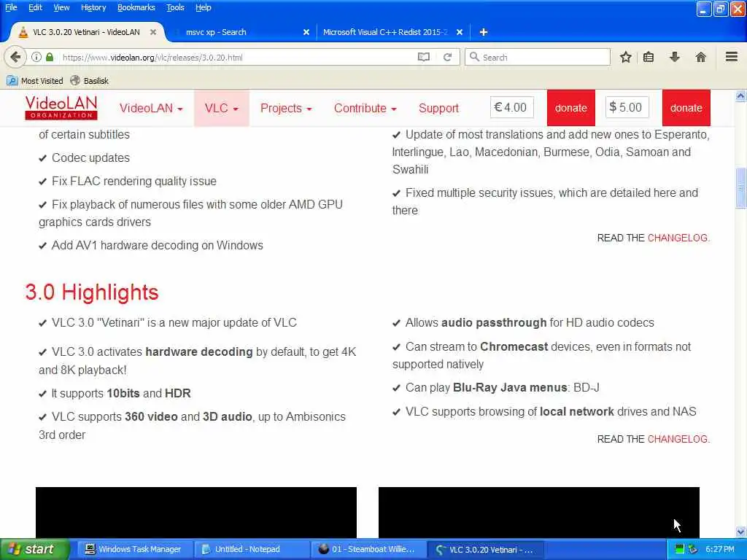Click 'Fix FLAC rendering quality issue' text
The height and width of the screenshot is (560, 747).
134,181
